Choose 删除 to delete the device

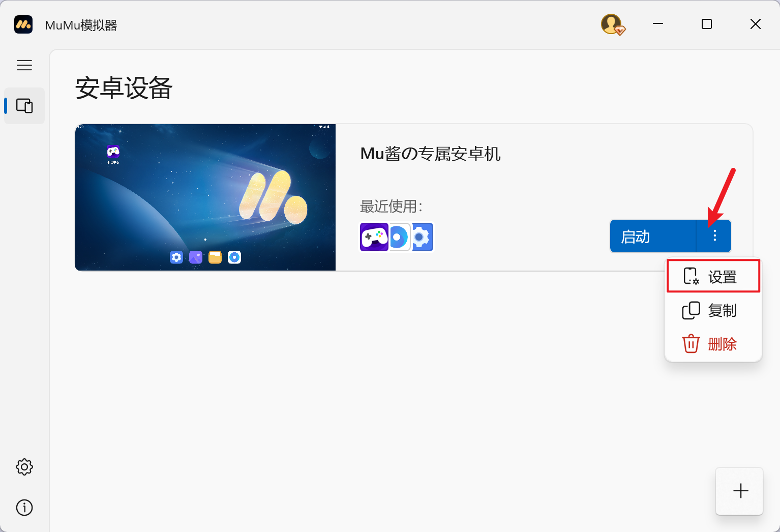(713, 344)
